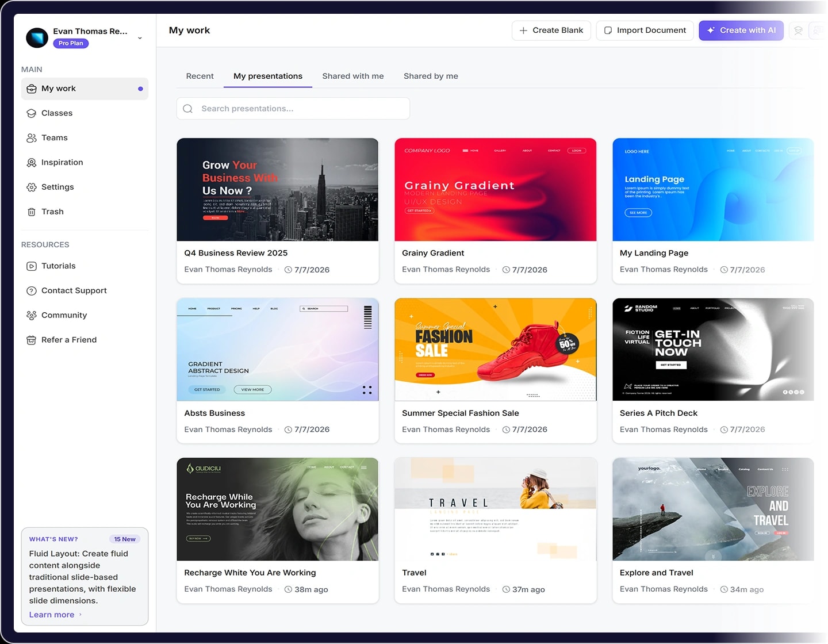Follow the Learn more link
This screenshot has width=828, height=644.
coord(55,615)
